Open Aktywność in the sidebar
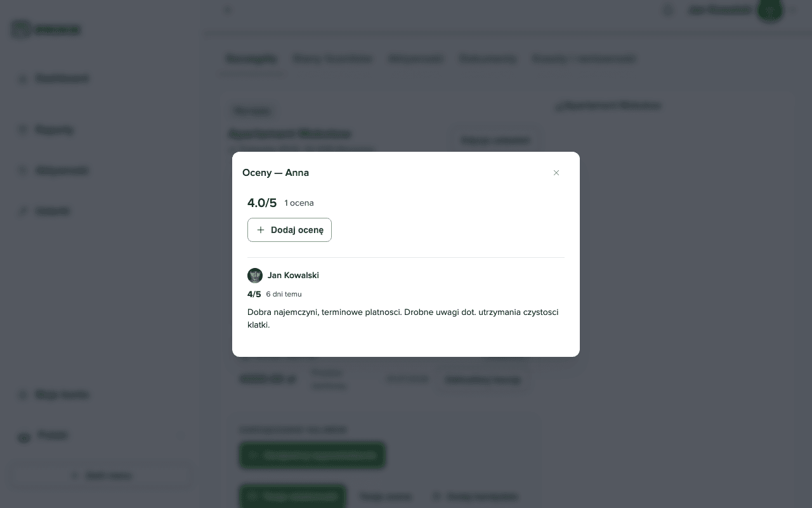Image resolution: width=812 pixels, height=508 pixels. [62, 170]
